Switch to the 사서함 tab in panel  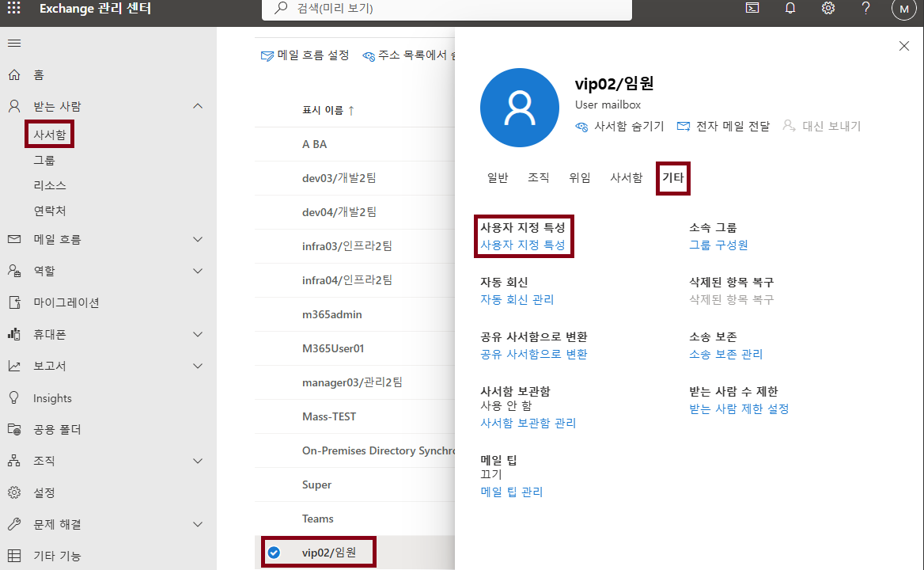626,177
